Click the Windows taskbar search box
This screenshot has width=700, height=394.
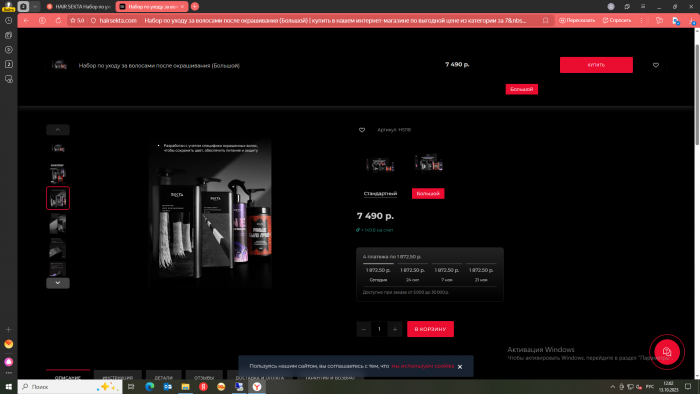point(70,387)
